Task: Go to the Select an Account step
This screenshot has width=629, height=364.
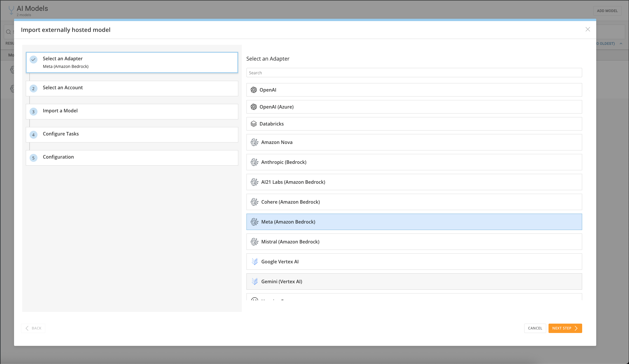Action: click(x=132, y=88)
